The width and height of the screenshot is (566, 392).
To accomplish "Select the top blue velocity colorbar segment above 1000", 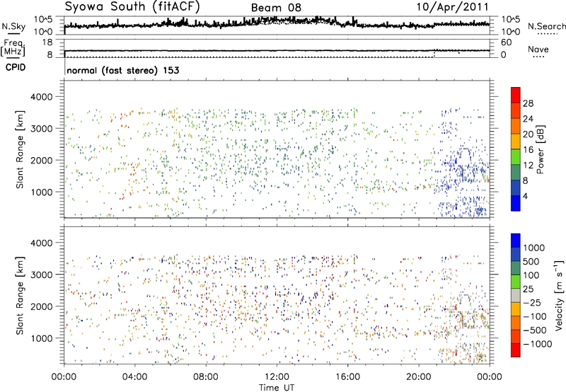I will 516,241.
